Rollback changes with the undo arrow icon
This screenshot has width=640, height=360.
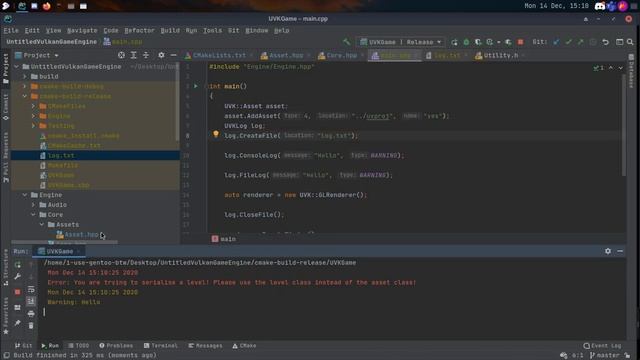(x=605, y=42)
